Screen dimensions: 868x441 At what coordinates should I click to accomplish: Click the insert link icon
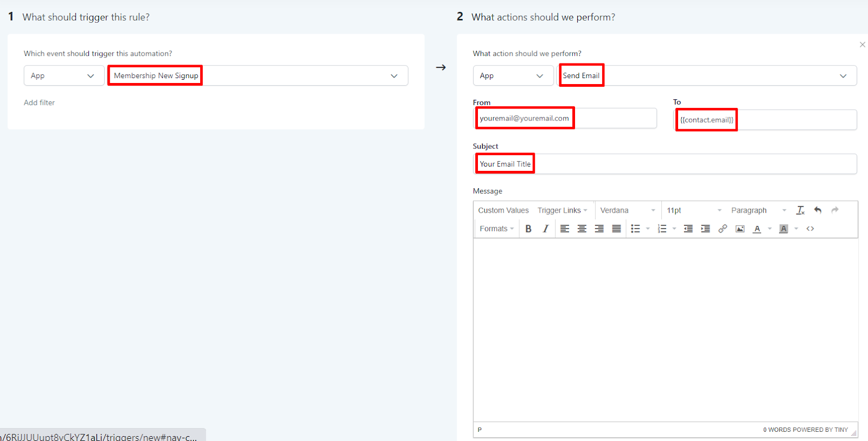tap(723, 229)
